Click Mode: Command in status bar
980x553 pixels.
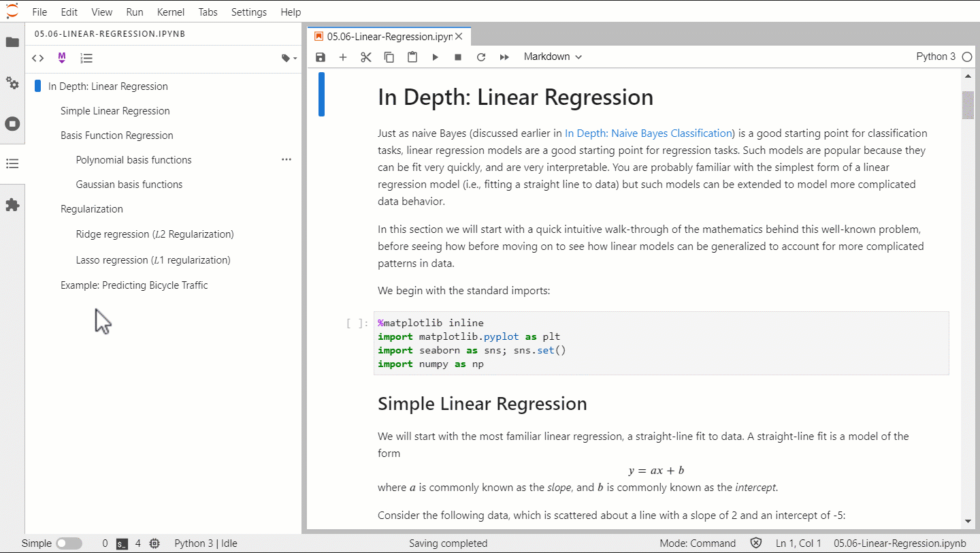698,543
